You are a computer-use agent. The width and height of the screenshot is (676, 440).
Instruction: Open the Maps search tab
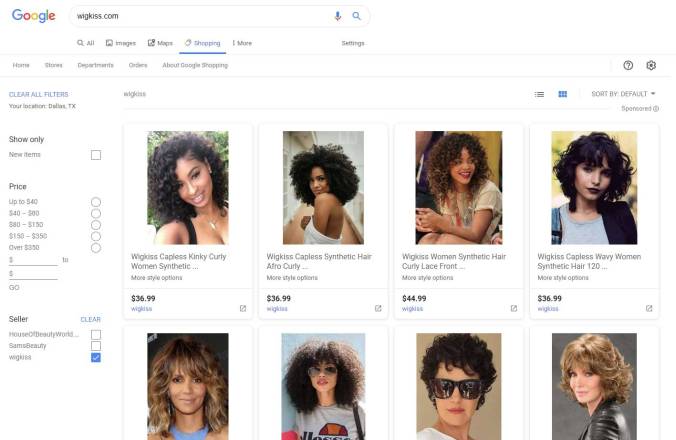(160, 43)
